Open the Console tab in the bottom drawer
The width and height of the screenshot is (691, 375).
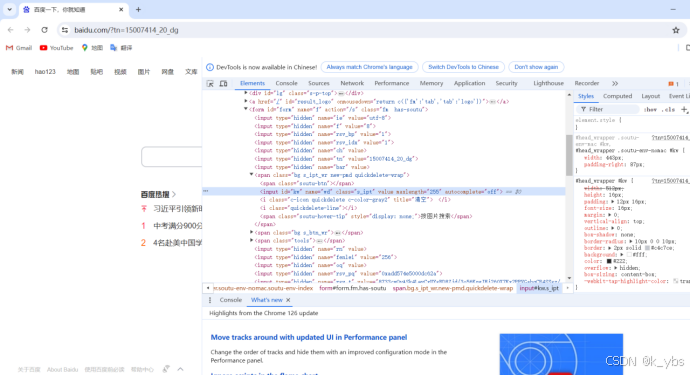(230, 300)
